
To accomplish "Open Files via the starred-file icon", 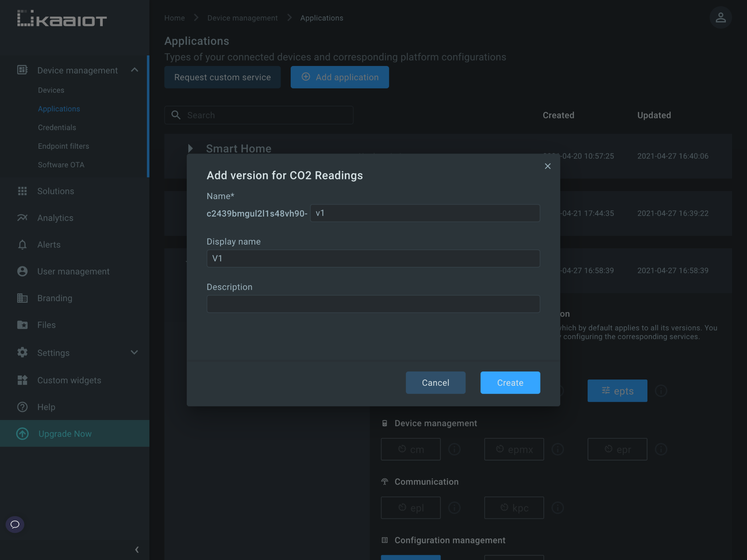I will pyautogui.click(x=22, y=325).
